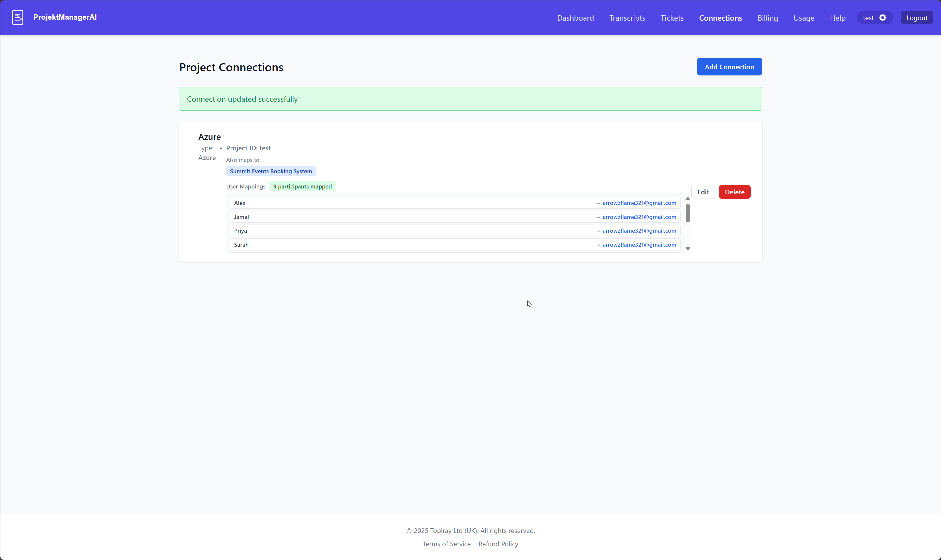Open the Terms of Service link
This screenshot has height=560, width=941.
[x=446, y=544]
